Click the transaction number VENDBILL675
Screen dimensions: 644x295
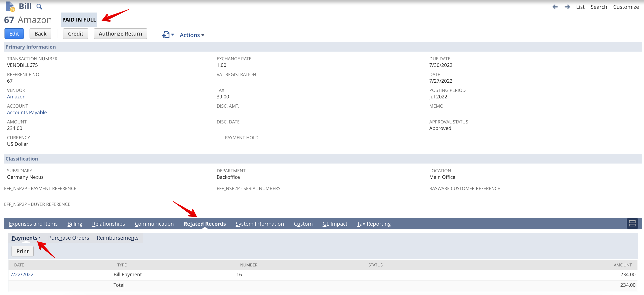22,65
